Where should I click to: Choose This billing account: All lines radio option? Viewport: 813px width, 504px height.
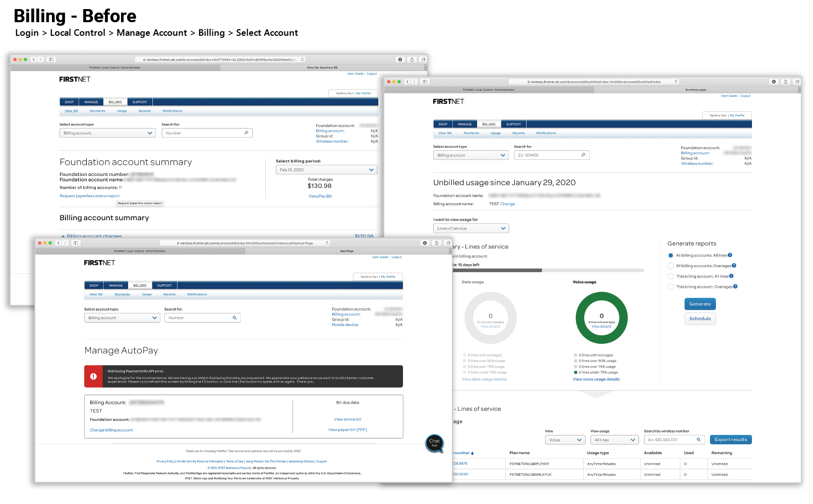(671, 276)
